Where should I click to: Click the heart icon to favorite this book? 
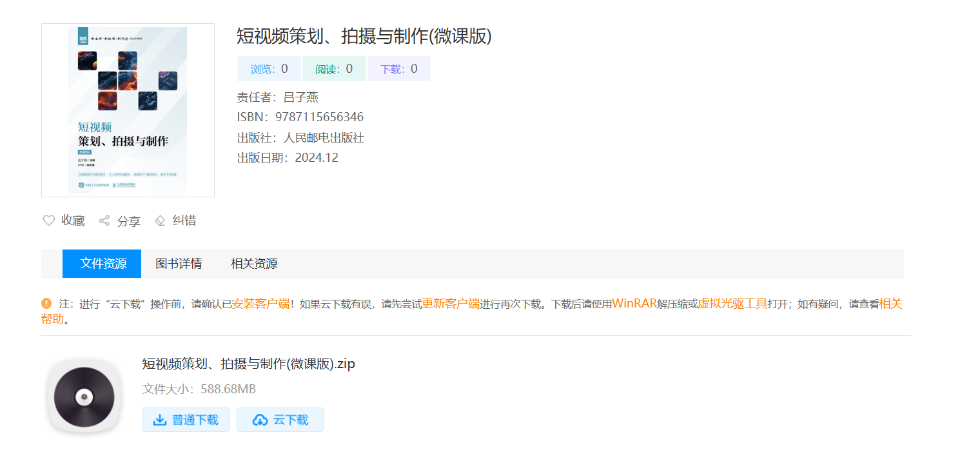coord(49,220)
